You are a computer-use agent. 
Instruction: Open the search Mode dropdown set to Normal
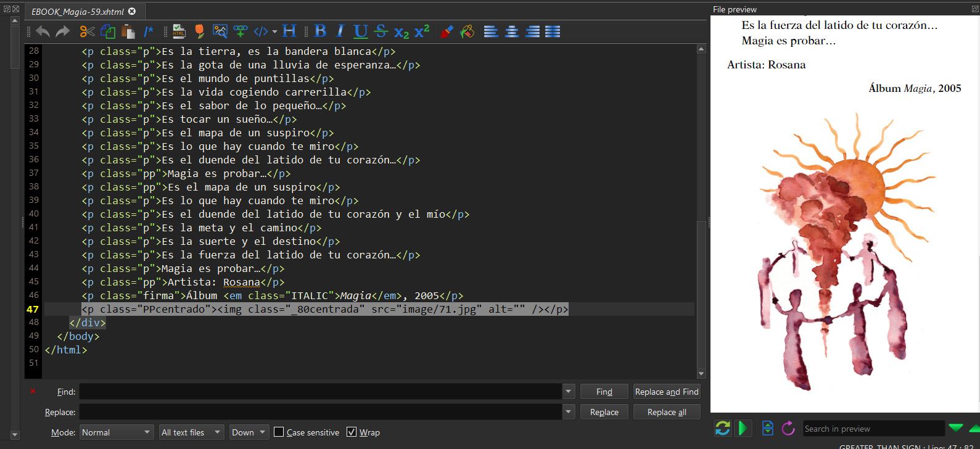click(x=117, y=432)
